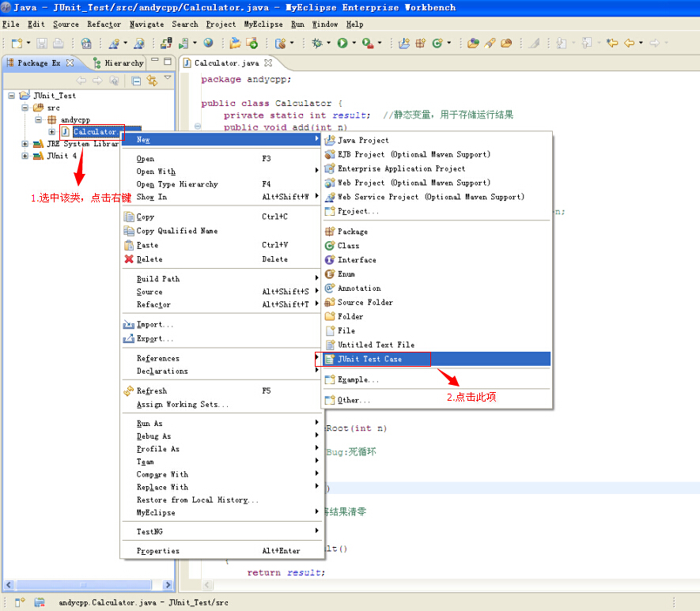Image resolution: width=700 pixels, height=611 pixels.
Task: Click Properties in the context menu
Action: 221,551
